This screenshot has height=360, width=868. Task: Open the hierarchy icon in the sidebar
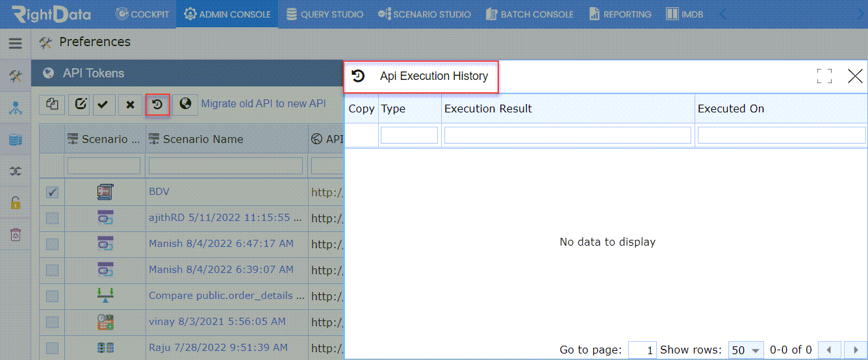(16, 108)
